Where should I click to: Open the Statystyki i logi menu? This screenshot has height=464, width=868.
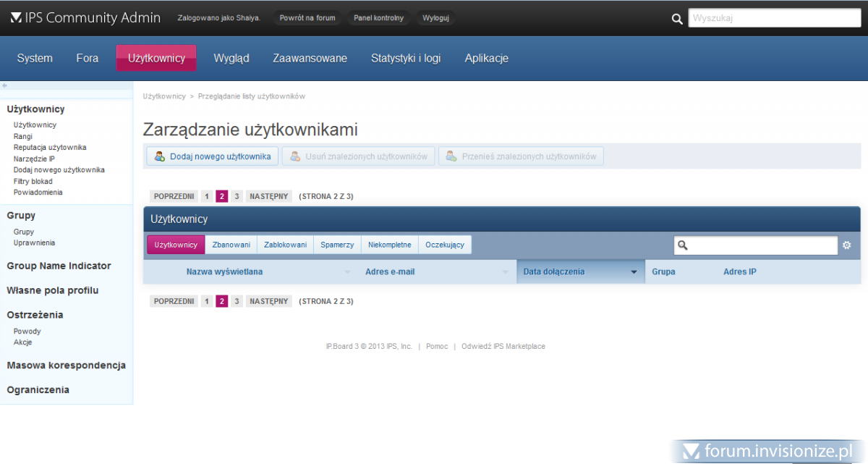click(x=406, y=58)
